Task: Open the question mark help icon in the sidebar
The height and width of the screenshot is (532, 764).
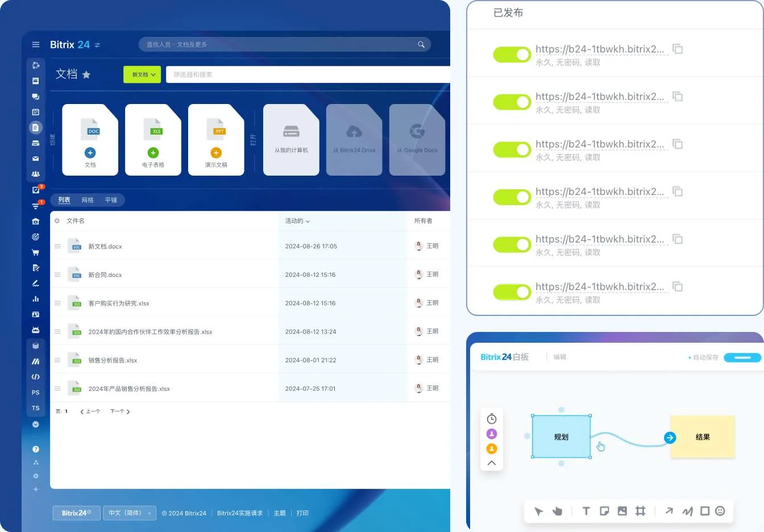Action: click(36, 449)
